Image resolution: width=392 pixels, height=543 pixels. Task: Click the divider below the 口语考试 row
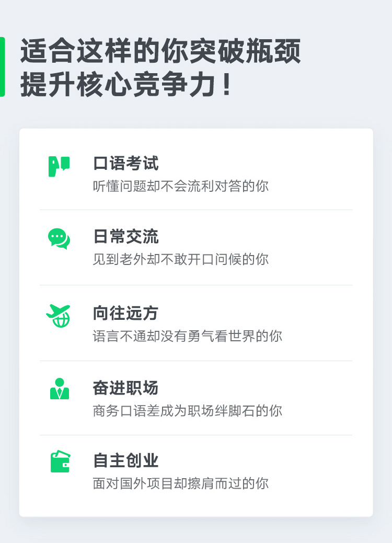tap(196, 210)
